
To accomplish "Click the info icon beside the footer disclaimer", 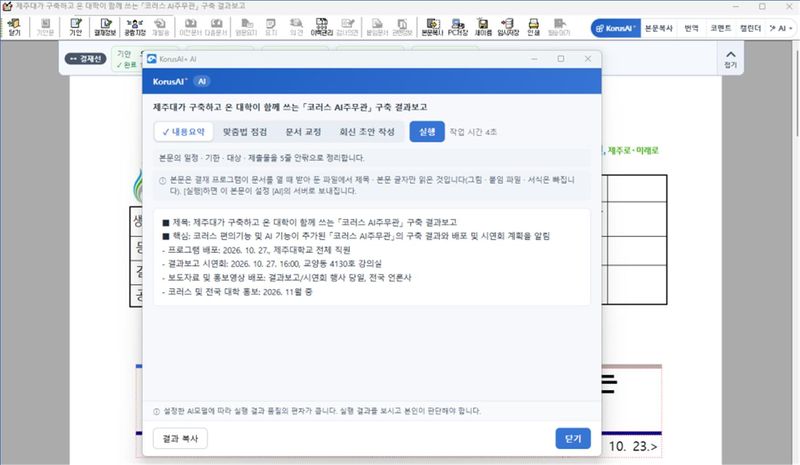I will [157, 411].
